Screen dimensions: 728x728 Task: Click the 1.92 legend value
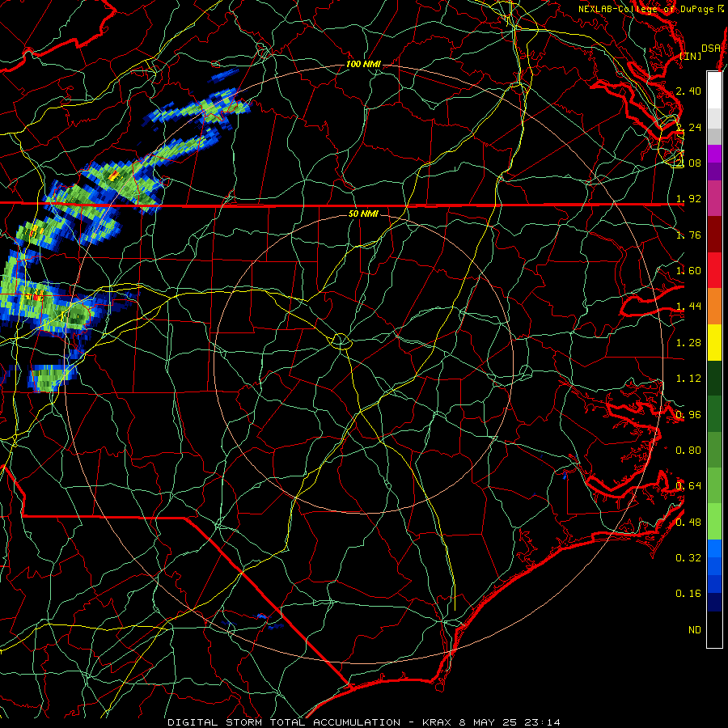coord(688,199)
